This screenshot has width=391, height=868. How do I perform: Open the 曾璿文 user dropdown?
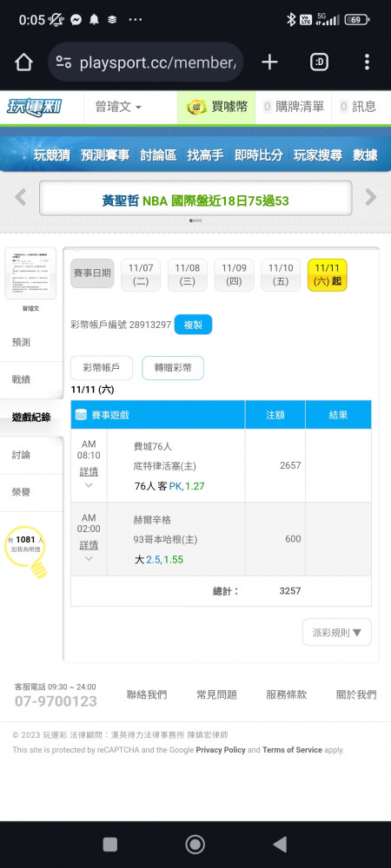click(118, 107)
